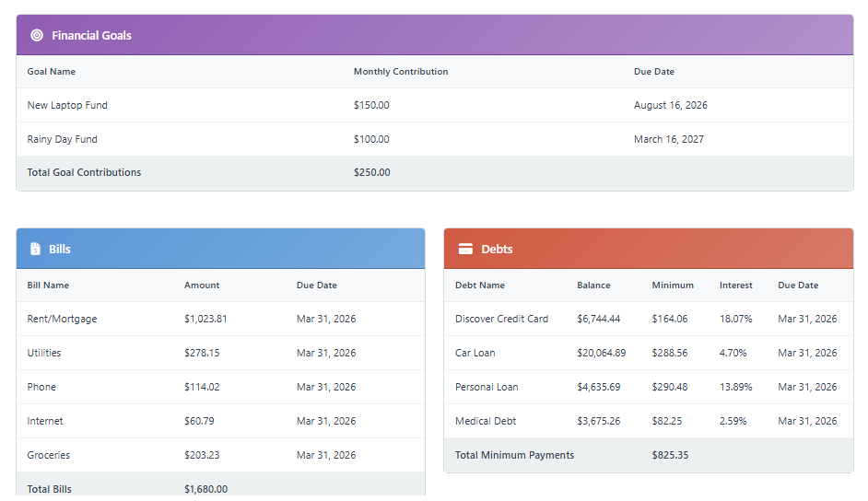Viewport: 868px width, 501px height.
Task: Click the $825.35 total minimum payments value
Action: point(670,455)
